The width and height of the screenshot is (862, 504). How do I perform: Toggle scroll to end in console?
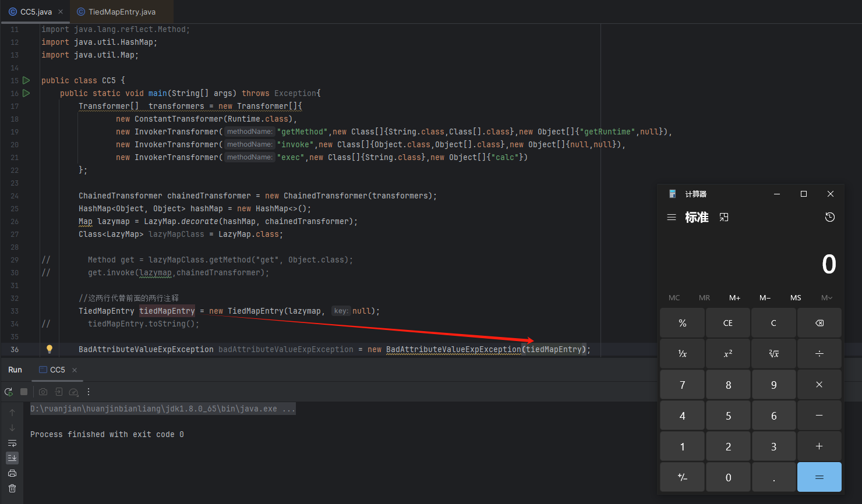[x=12, y=458]
